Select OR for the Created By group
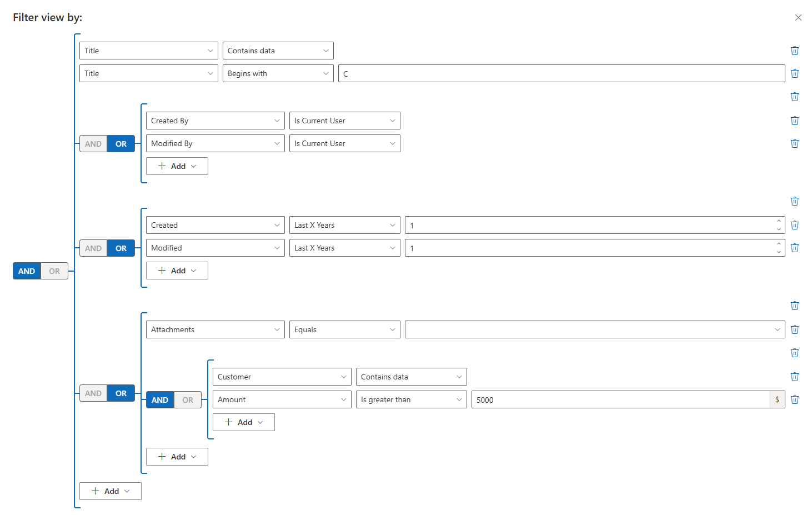Image resolution: width=812 pixels, height=515 pixels. pos(121,144)
